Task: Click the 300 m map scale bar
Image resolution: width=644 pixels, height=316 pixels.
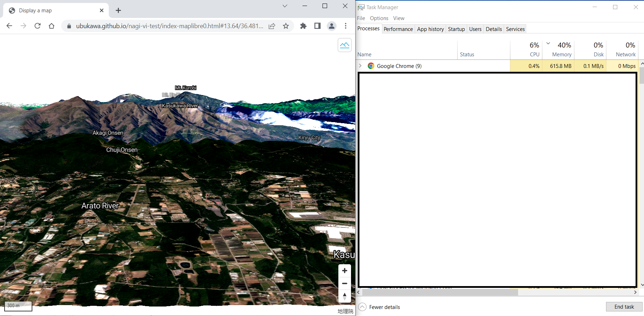Action: pos(18,306)
